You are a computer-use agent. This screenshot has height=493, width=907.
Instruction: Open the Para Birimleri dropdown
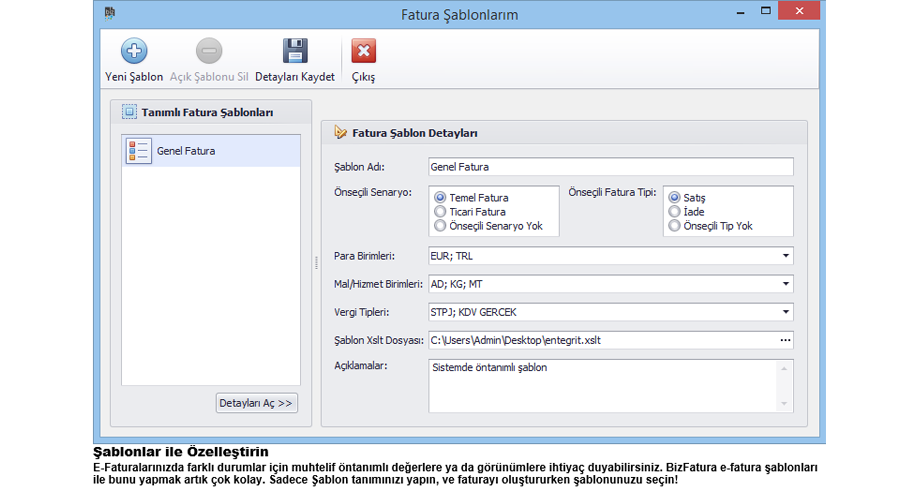[x=786, y=256]
